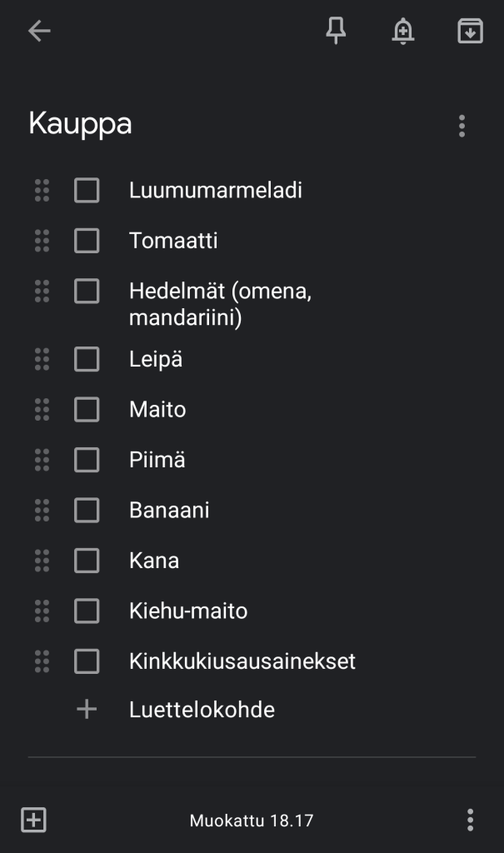The height and width of the screenshot is (853, 504).
Task: Click the plus icon before Luettelokohde
Action: coord(87,710)
